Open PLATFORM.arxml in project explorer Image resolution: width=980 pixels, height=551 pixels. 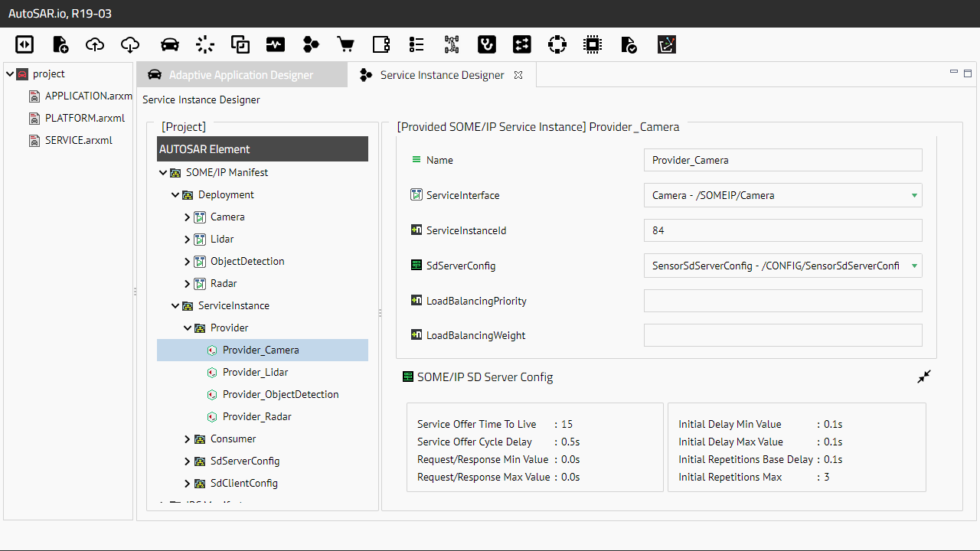click(84, 119)
